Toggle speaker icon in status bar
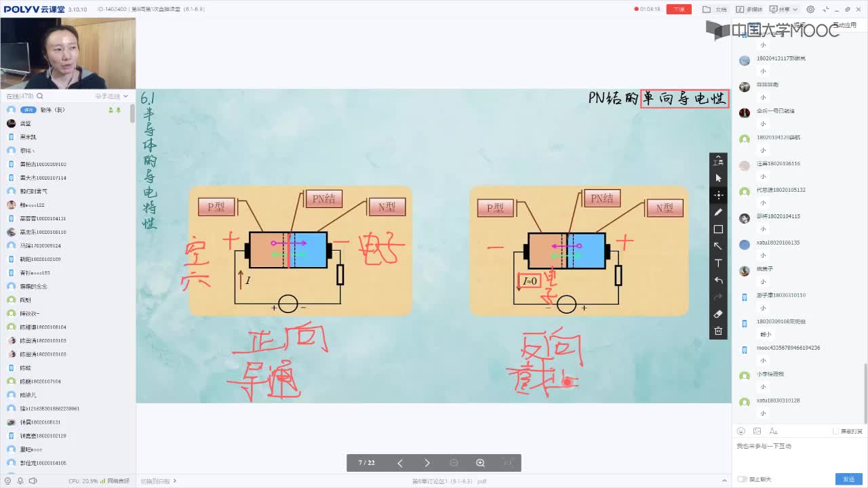Screen dimensions: 868x488 click(x=32, y=481)
